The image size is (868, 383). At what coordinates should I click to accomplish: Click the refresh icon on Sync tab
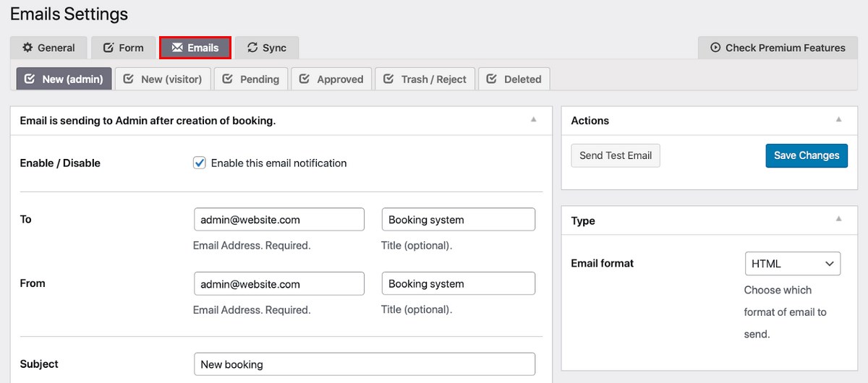point(252,48)
